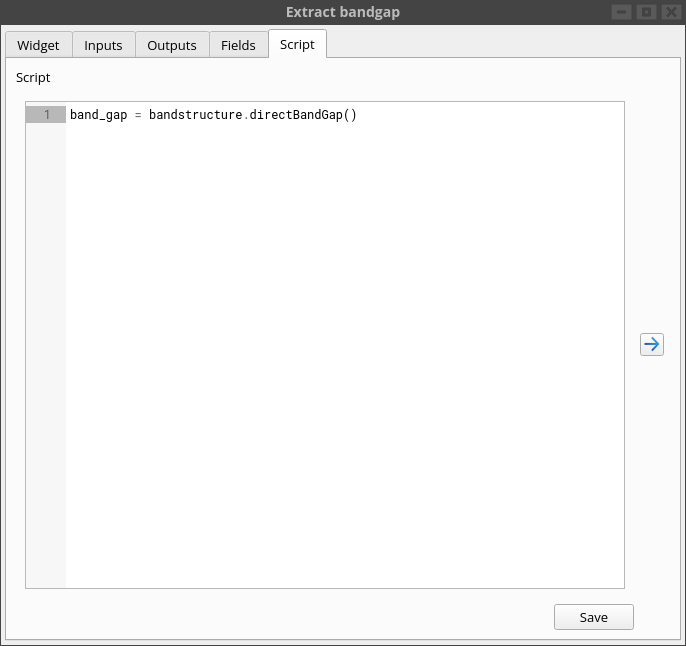
Task: Select the Script tab
Action: coord(298,44)
